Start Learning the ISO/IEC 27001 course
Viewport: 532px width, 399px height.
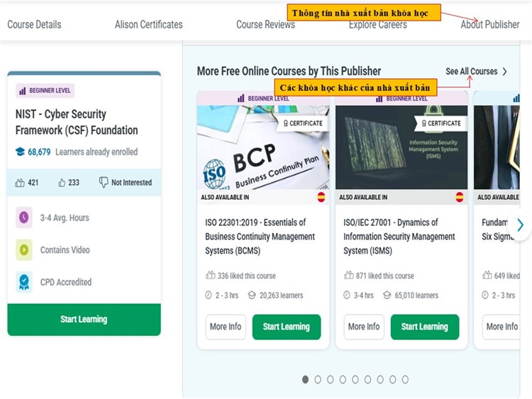coord(425,327)
